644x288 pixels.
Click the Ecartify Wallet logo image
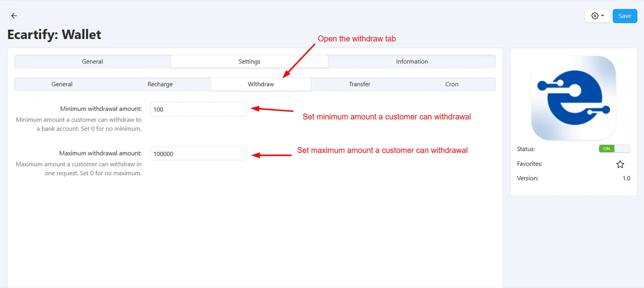pos(574,98)
